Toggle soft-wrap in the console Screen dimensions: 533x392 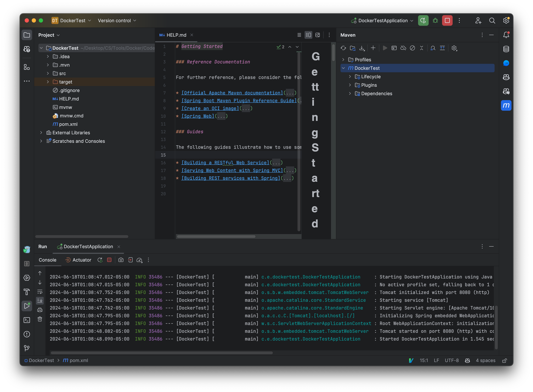pos(40,292)
